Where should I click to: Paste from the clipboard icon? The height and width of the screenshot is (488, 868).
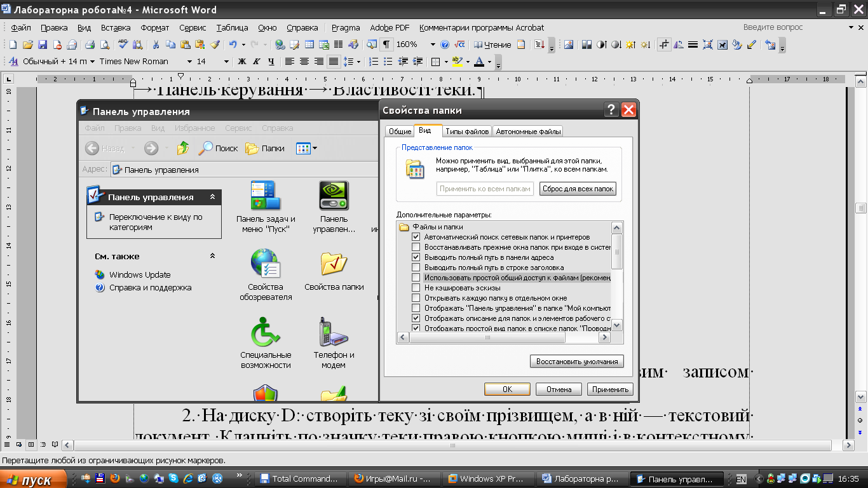click(185, 44)
